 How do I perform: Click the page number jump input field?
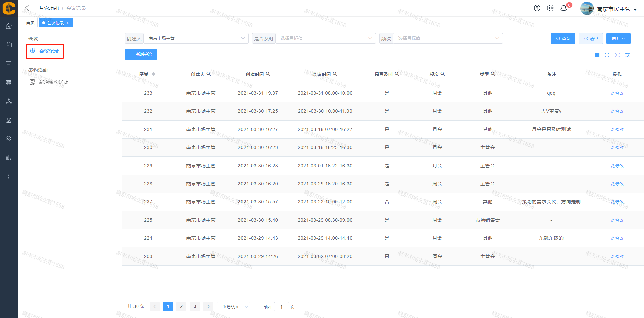tap(281, 307)
